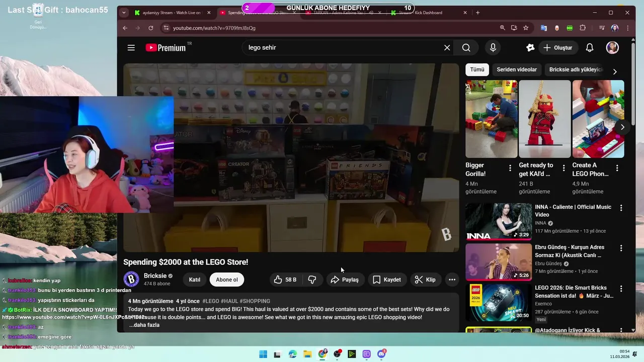The width and height of the screenshot is (644, 362).
Task: Run search with magnifier button
Action: 466,48
